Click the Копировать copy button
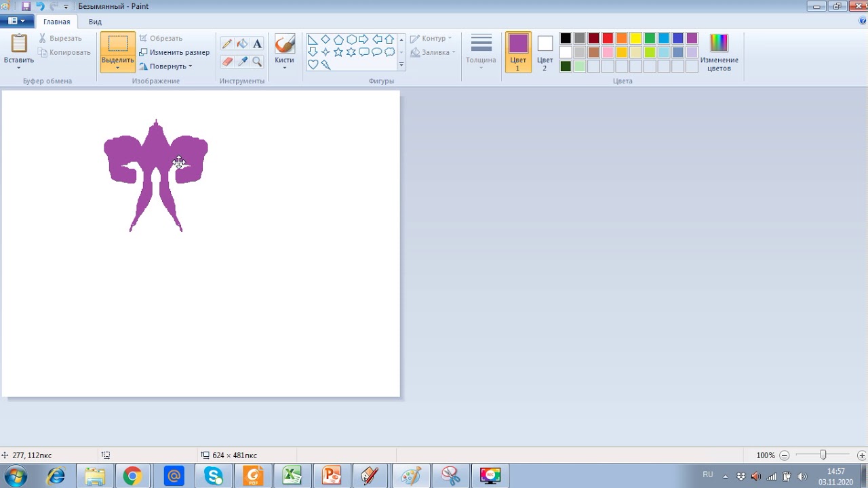 coord(64,52)
